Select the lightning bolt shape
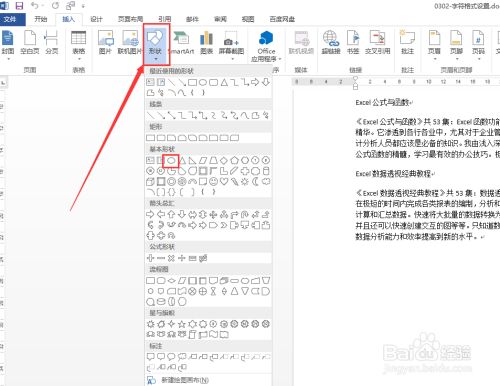 coord(234,182)
